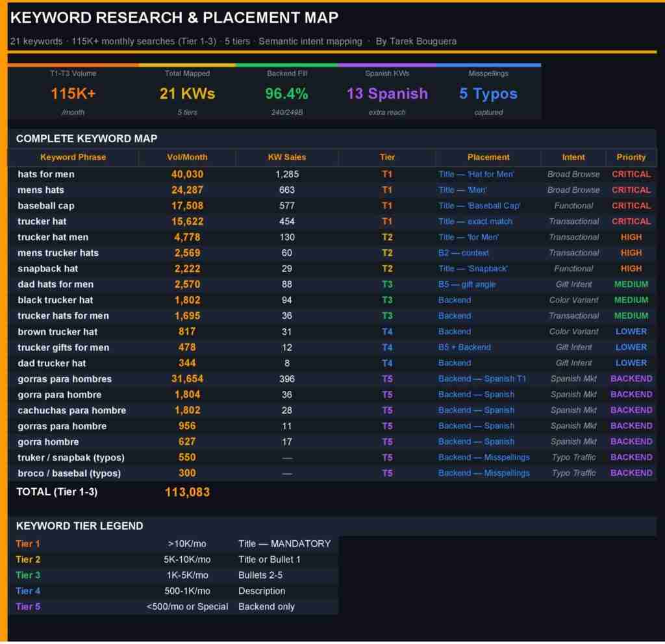
Task: Click the Placement column header
Action: pyautogui.click(x=488, y=157)
